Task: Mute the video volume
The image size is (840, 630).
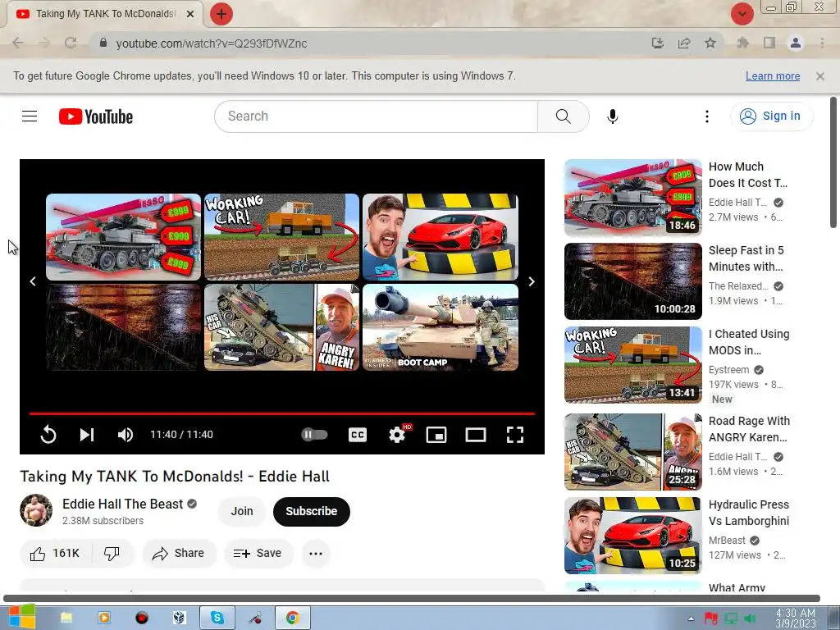Action: (x=126, y=435)
